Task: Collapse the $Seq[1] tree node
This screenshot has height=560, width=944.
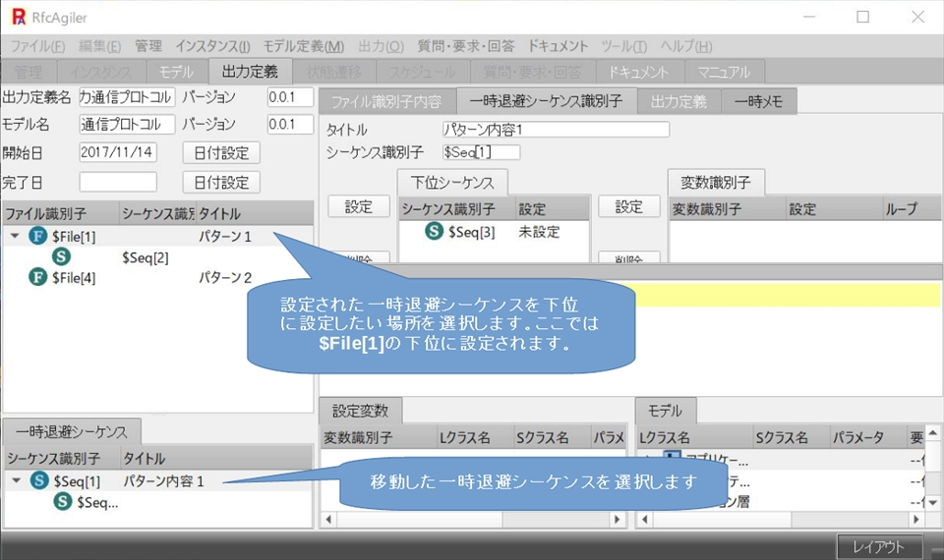Action: tap(17, 480)
